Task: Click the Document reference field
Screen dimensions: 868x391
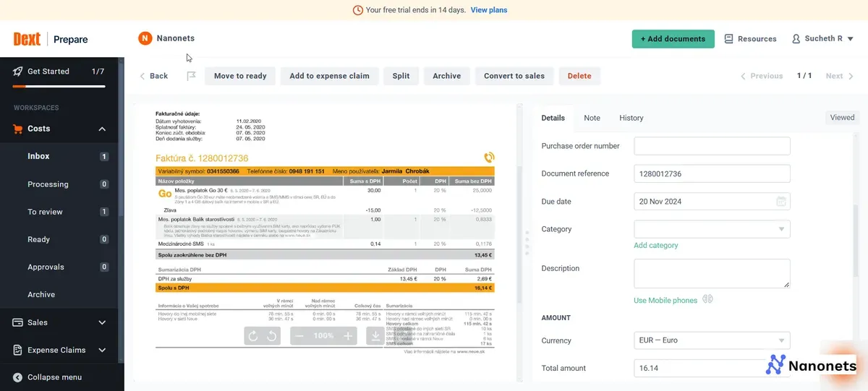Action: pos(712,173)
